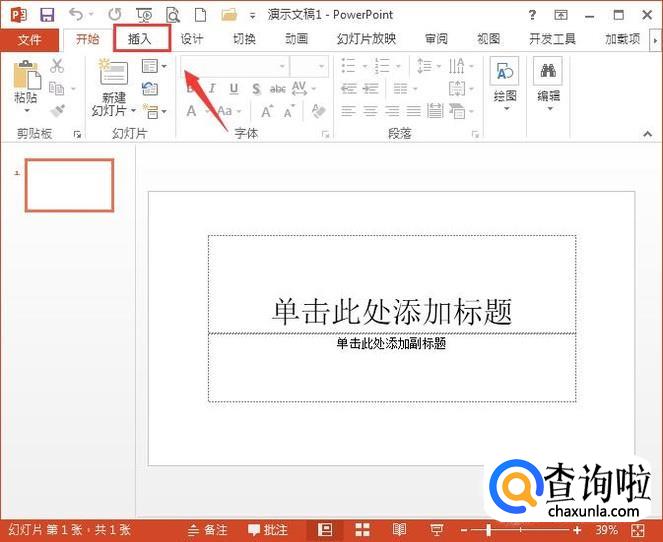Click the Paste clipboard icon

click(27, 75)
